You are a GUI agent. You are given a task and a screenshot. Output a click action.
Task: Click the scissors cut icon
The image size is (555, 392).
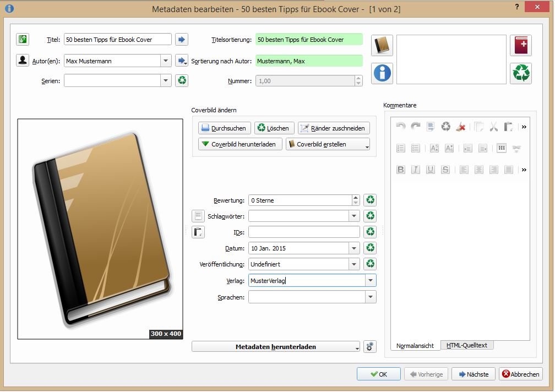point(494,127)
